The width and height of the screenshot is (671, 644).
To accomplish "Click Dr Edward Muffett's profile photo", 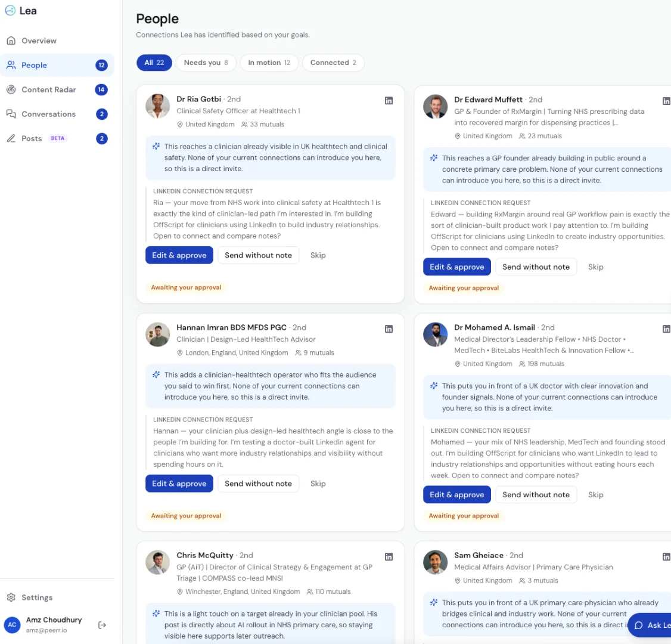I will 435,107.
